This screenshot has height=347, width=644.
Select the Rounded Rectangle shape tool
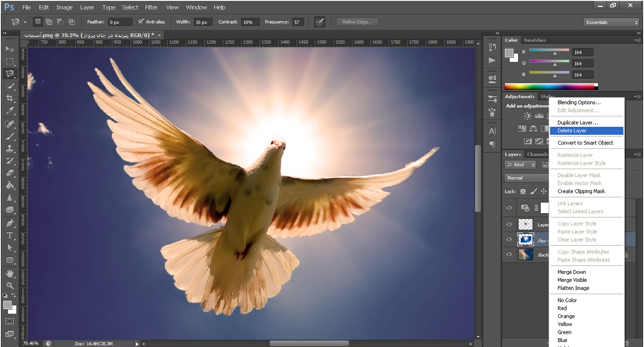click(10, 260)
